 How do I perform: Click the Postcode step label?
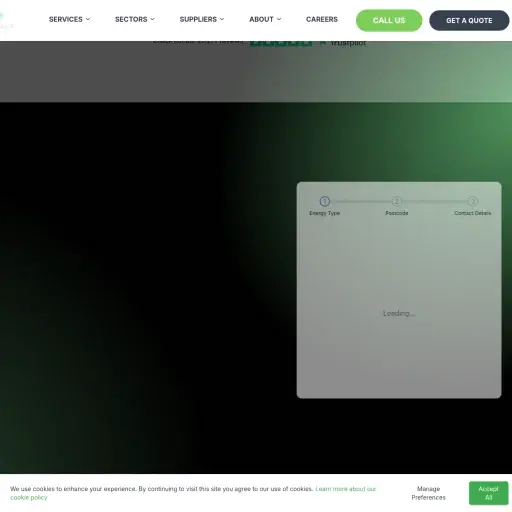397,213
